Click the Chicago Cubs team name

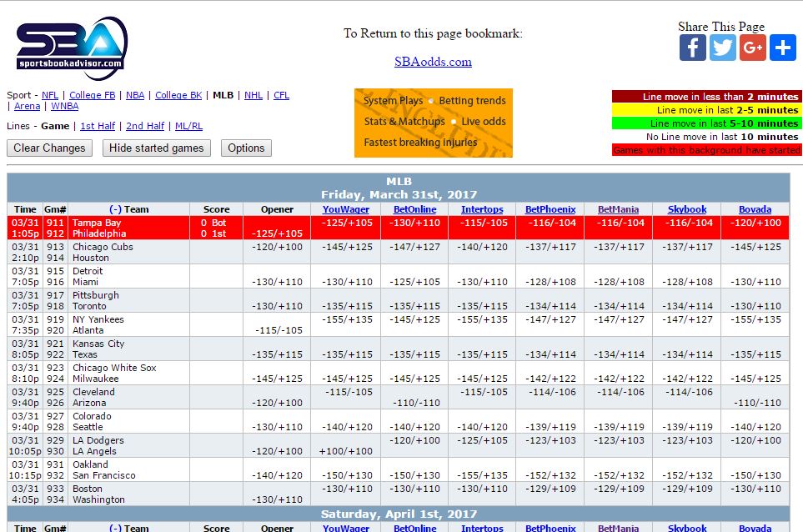pos(103,247)
